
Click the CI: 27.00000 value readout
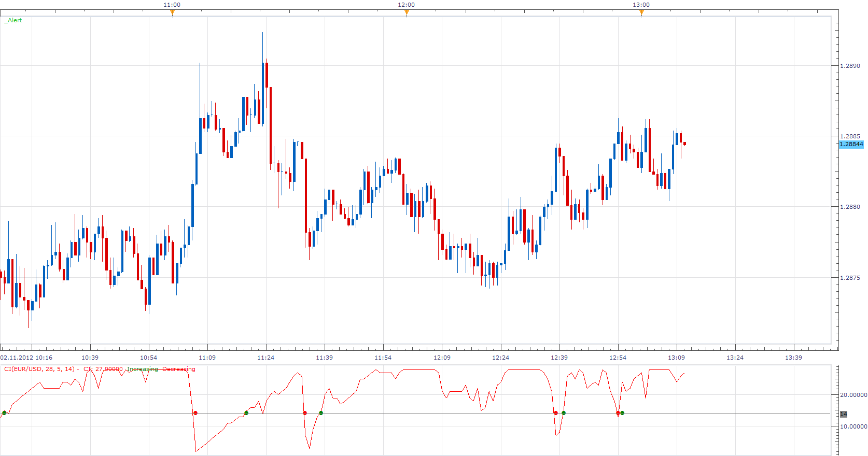click(x=103, y=369)
